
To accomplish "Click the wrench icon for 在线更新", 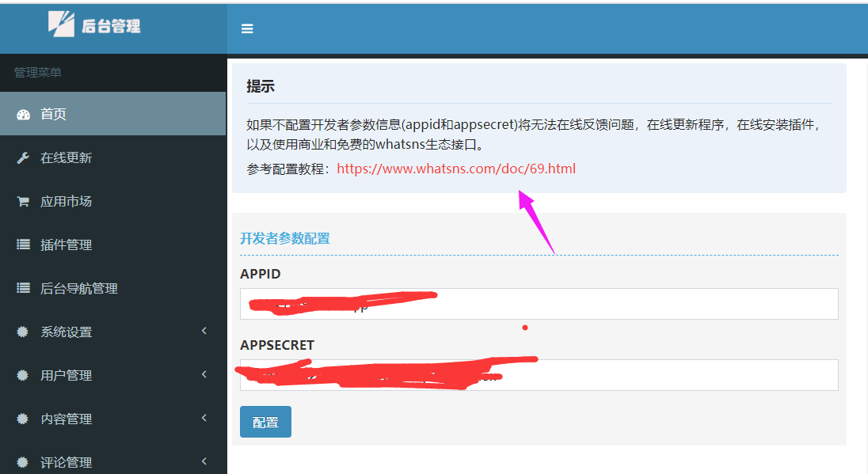I will (23, 157).
